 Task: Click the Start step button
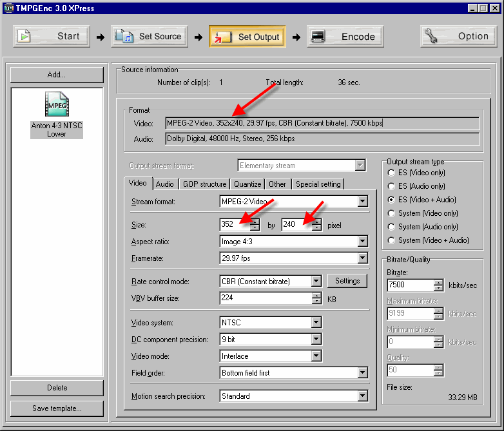click(x=52, y=37)
